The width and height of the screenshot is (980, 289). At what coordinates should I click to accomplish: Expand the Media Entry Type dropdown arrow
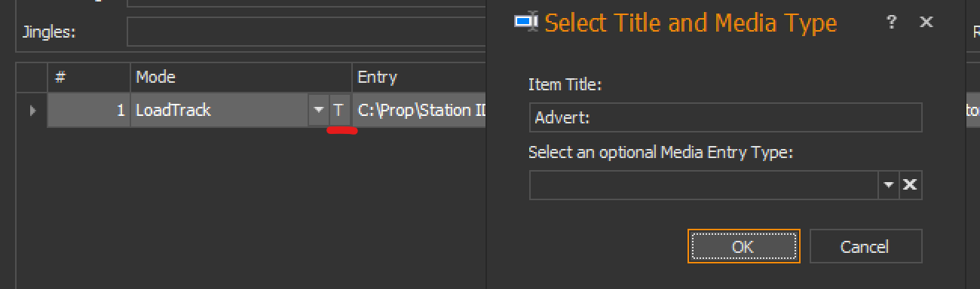[888, 184]
